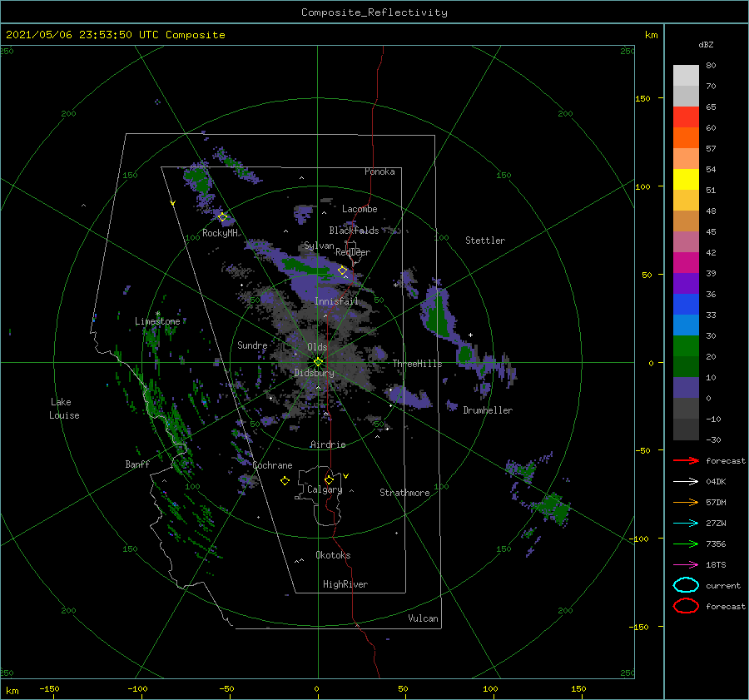
Task: Click the green 7356 arrow legend icon
Action: pyautogui.click(x=686, y=544)
